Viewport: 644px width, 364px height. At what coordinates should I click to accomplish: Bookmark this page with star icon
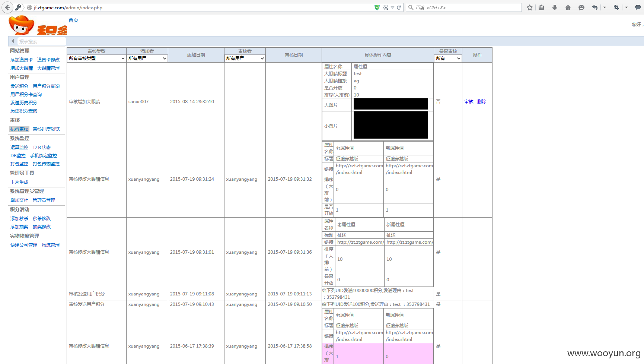tap(530, 7)
